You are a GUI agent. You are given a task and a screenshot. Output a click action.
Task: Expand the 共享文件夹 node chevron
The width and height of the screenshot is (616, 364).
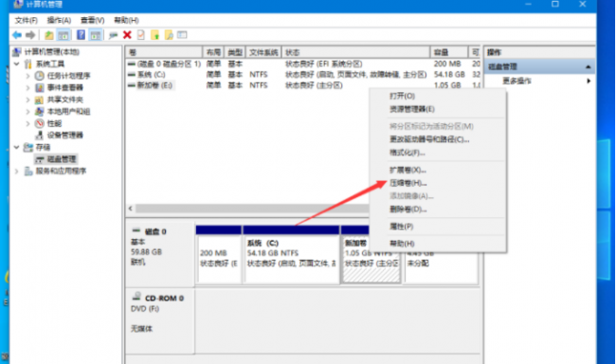pos(27,100)
